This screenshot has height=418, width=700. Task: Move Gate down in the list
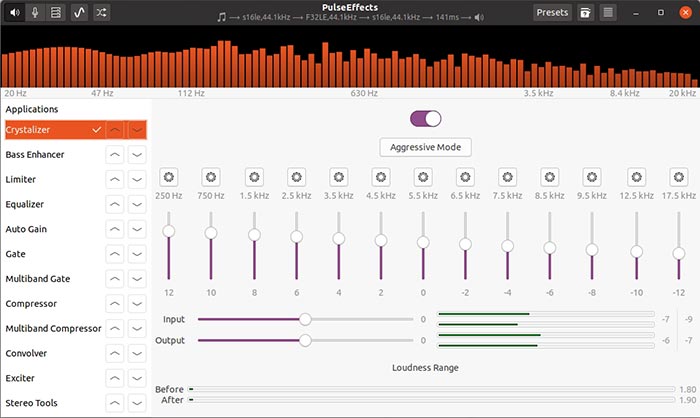pos(137,254)
